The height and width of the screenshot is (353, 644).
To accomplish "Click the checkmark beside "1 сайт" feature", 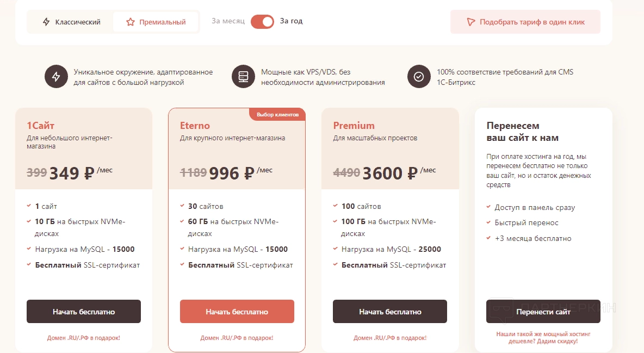I will [29, 206].
